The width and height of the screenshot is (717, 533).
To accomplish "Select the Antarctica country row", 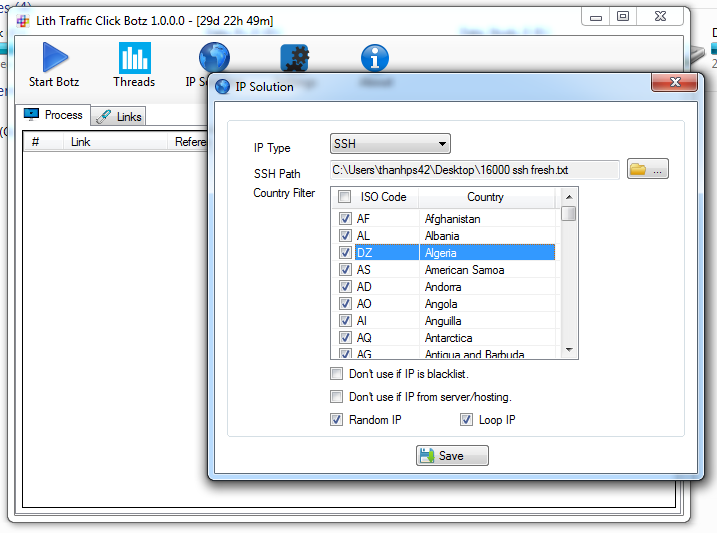I will (x=446, y=337).
